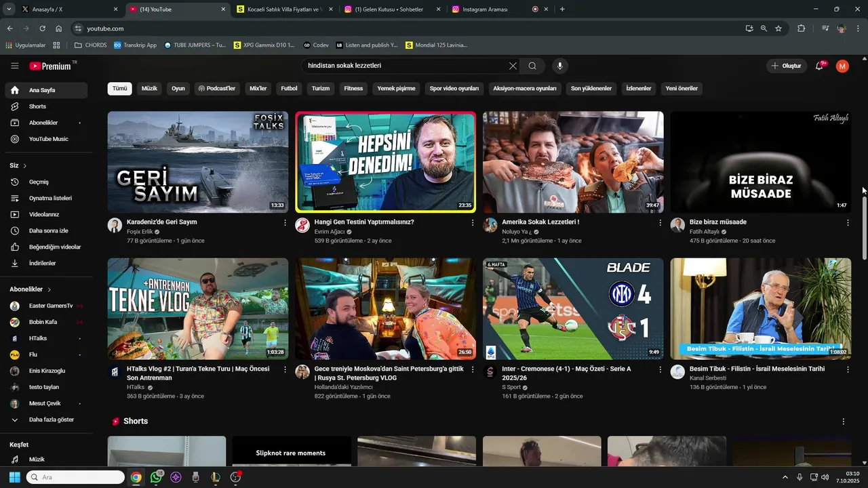Open the account avatar menu

pyautogui.click(x=842, y=66)
